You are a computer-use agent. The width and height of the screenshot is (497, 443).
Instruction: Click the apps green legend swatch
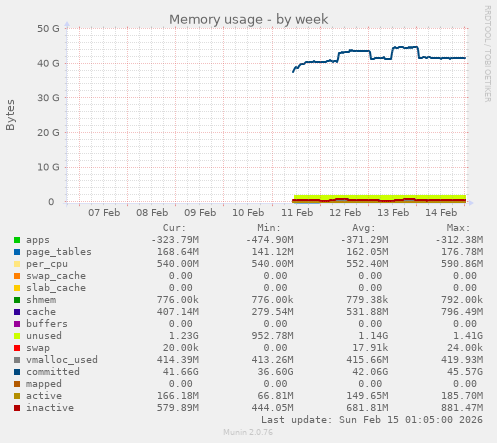17,240
